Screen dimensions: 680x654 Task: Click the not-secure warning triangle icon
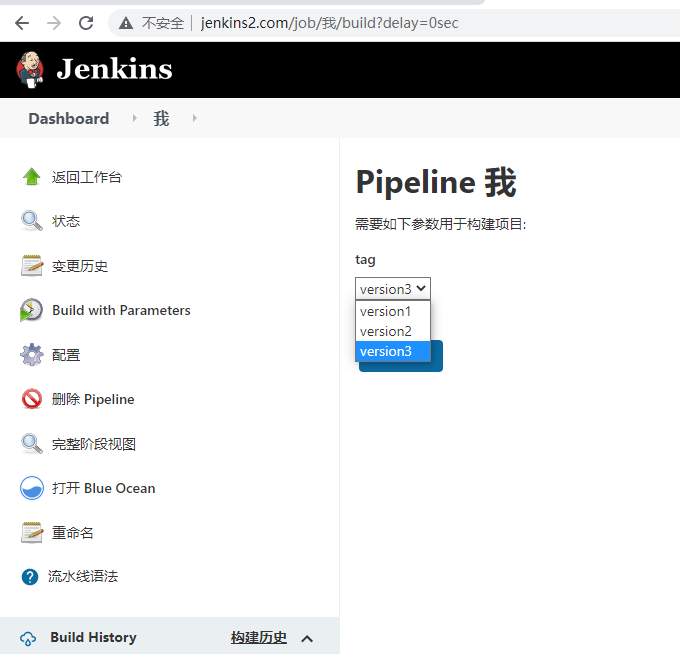126,23
